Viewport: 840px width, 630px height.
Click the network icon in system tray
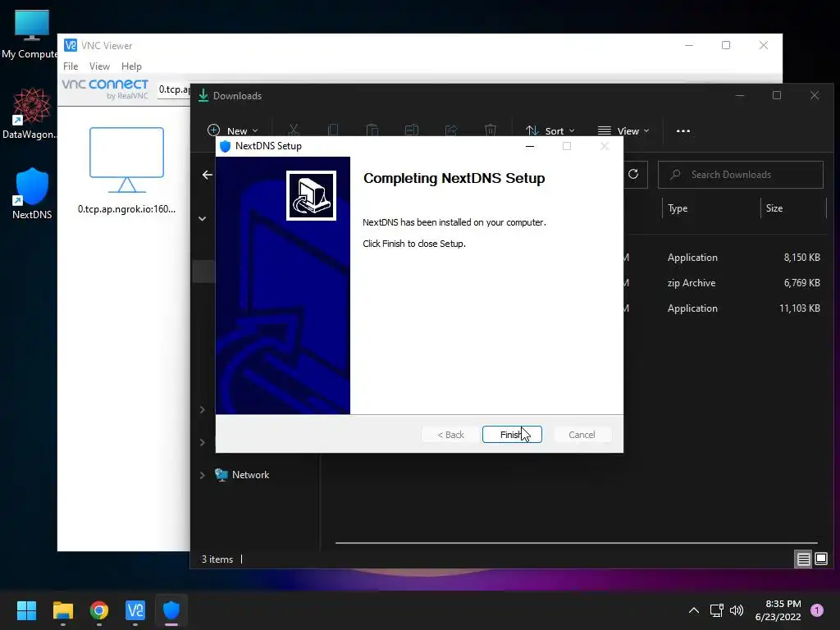coord(716,610)
